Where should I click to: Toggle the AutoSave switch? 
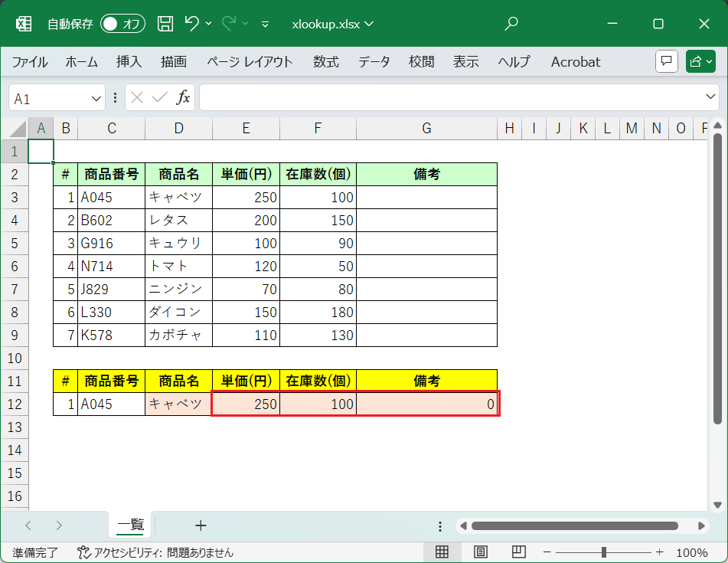[122, 24]
